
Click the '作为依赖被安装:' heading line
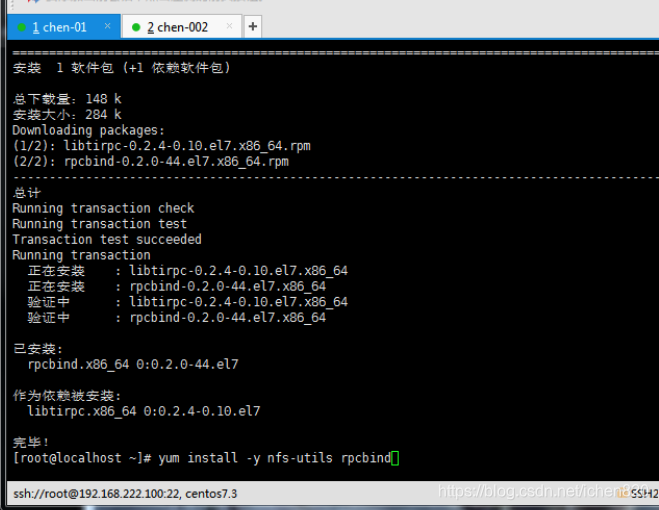pyautogui.click(x=67, y=395)
